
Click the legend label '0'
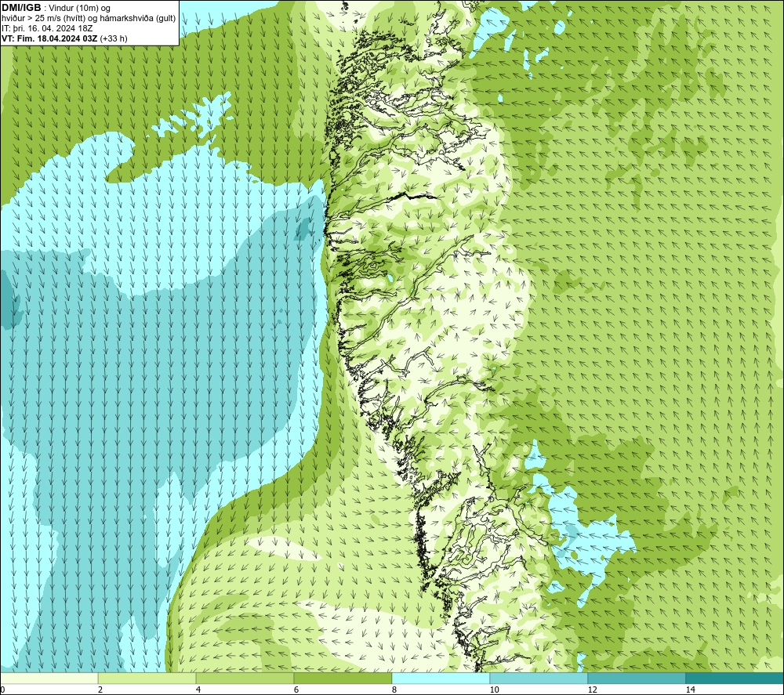click(2, 690)
